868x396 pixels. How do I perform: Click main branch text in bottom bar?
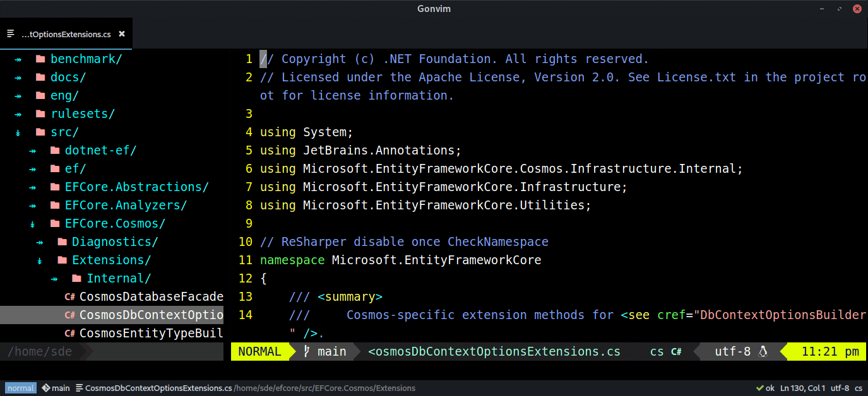(61, 388)
